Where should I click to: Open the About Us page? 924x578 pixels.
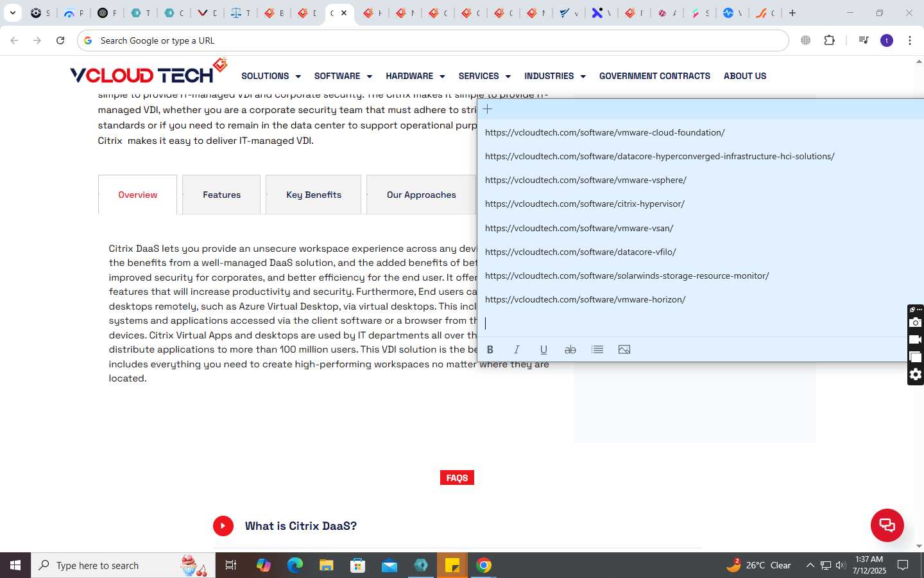(x=745, y=76)
